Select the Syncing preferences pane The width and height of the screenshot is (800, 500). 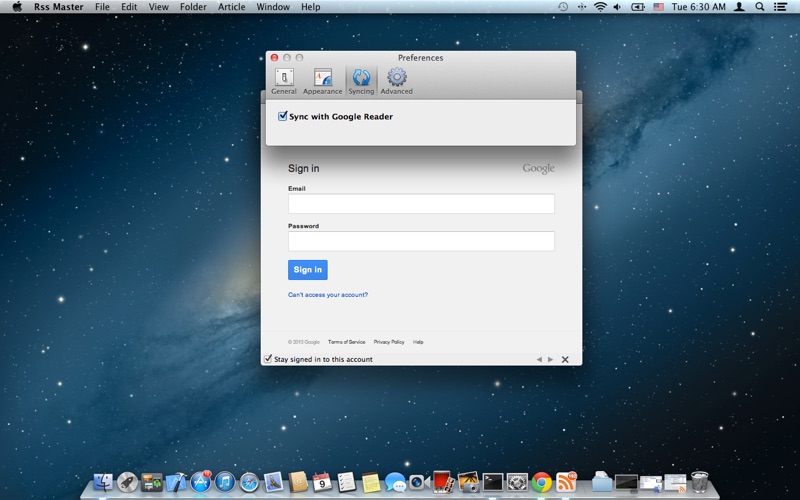pyautogui.click(x=361, y=82)
